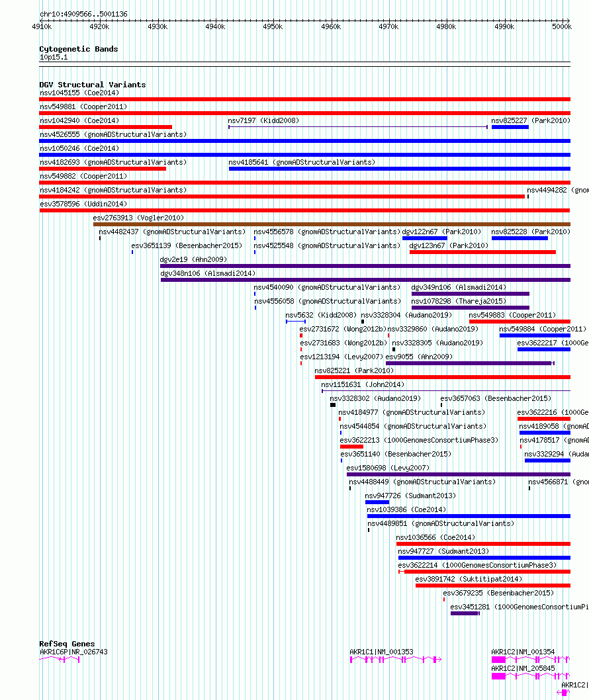Click the nsv549882 (Cooper2011) label
The width and height of the screenshot is (589, 700).
pos(83,177)
